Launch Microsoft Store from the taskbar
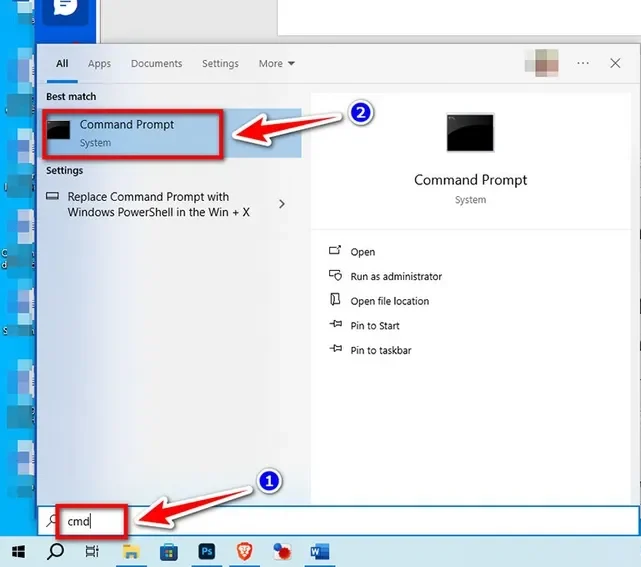The width and height of the screenshot is (641, 567). click(168, 552)
